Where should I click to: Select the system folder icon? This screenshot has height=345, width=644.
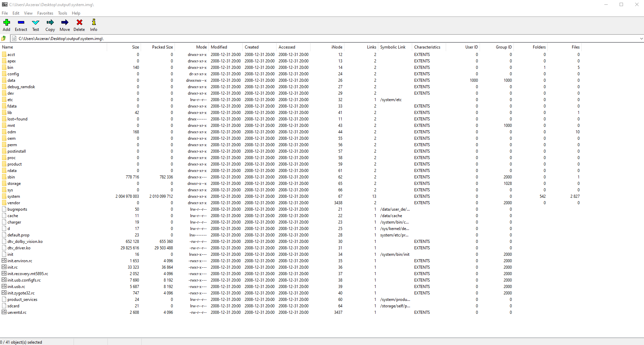pos(4,196)
